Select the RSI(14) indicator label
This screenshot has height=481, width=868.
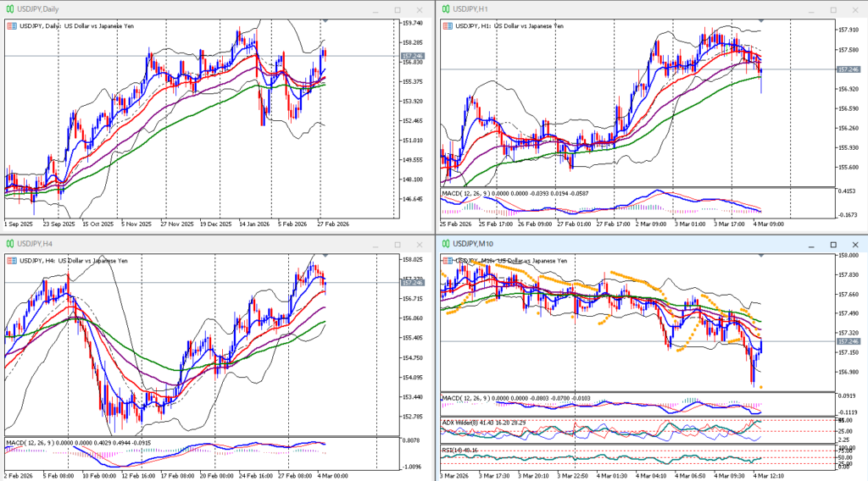click(454, 451)
